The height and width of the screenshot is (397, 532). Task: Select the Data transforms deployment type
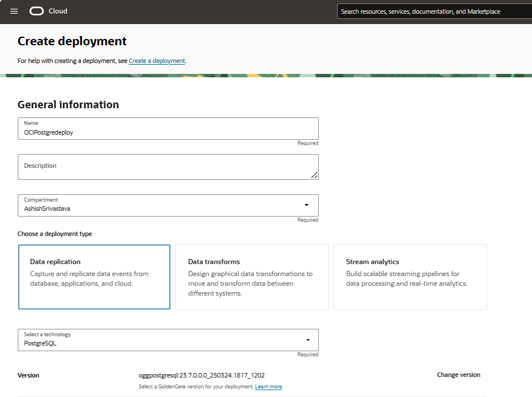click(x=252, y=277)
